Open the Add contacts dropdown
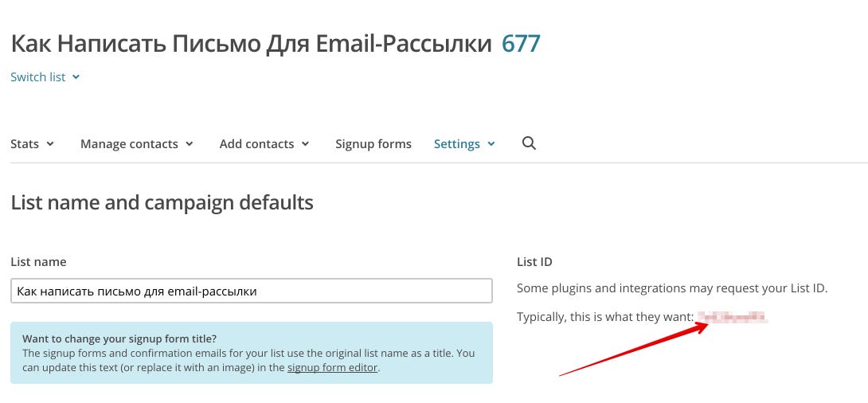Screen dimensions: 868x403 click(x=256, y=144)
